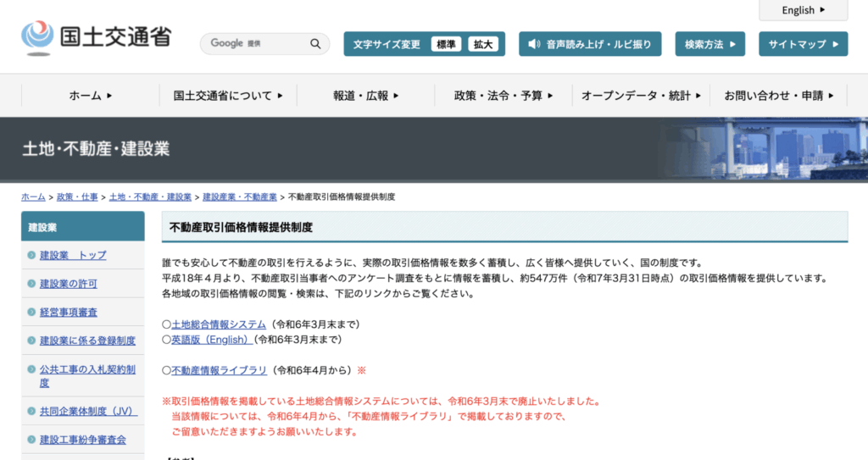Screen dimensions: 868x460
Task: Click the 国土交通省 logo icon
Action: [x=37, y=36]
